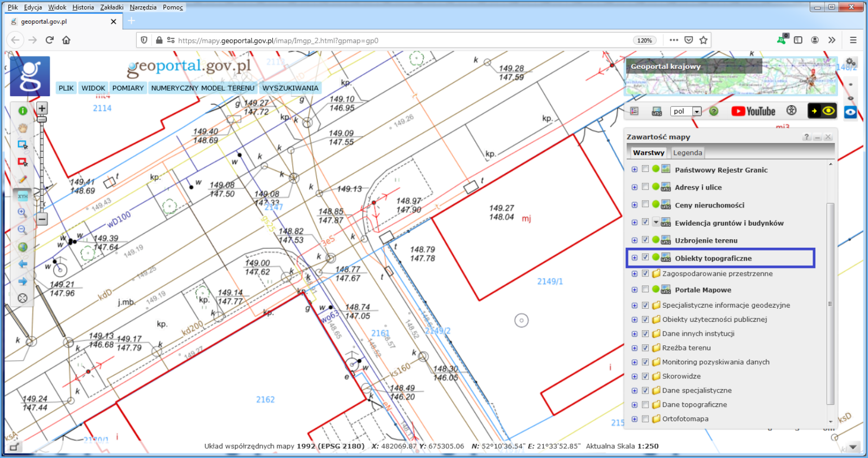Click the YouTube link

(753, 111)
